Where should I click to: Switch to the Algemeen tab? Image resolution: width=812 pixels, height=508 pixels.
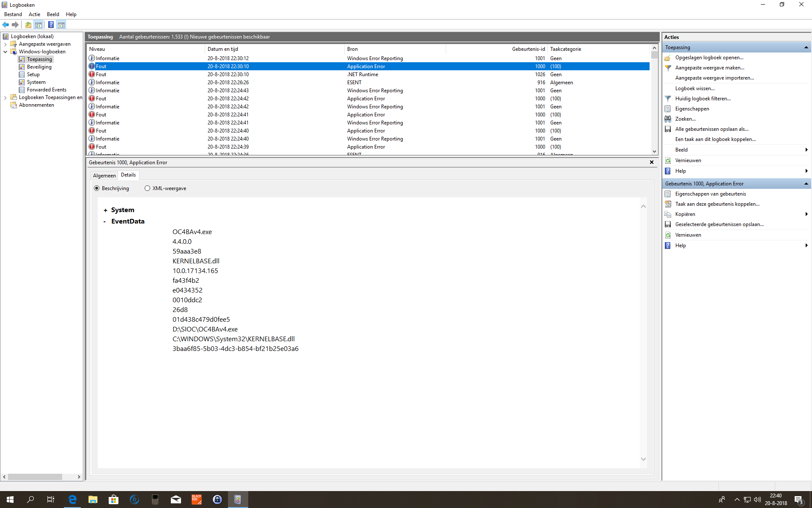tap(104, 176)
